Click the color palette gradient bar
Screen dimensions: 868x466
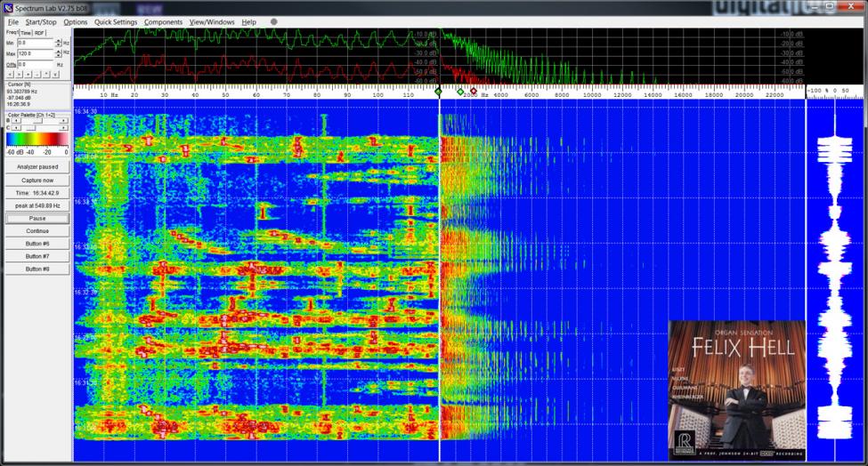tap(37, 139)
